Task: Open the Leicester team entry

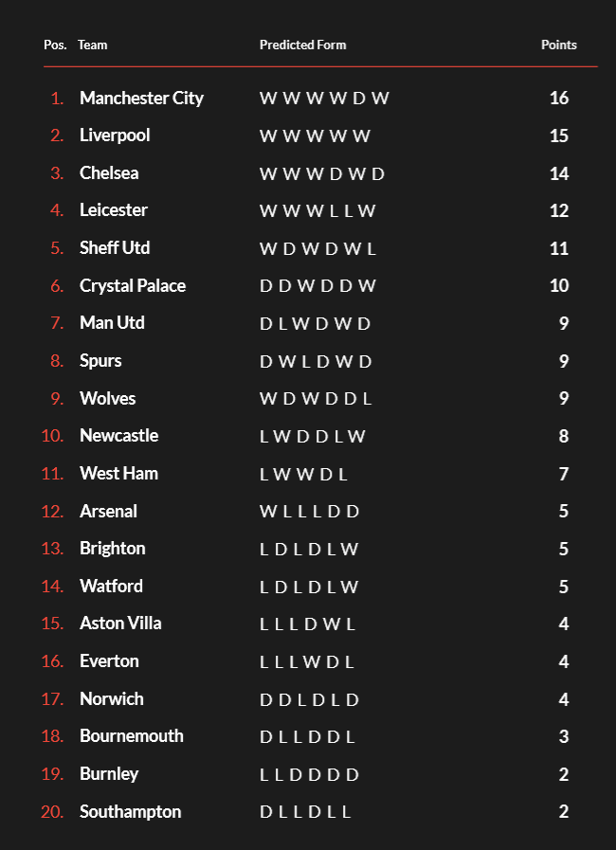Action: click(114, 210)
